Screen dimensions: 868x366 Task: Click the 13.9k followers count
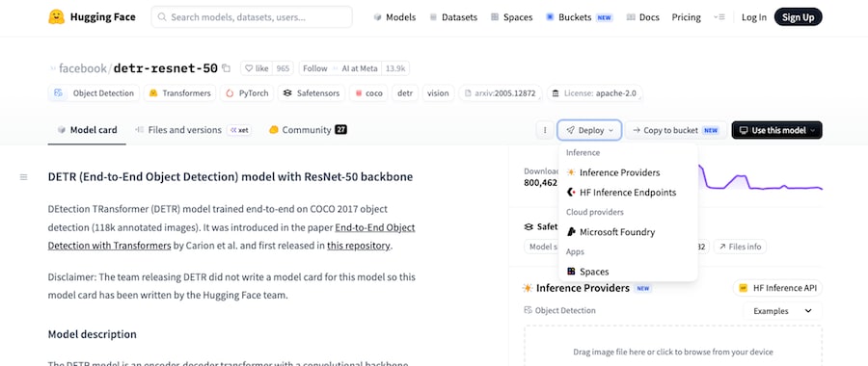[x=395, y=68]
